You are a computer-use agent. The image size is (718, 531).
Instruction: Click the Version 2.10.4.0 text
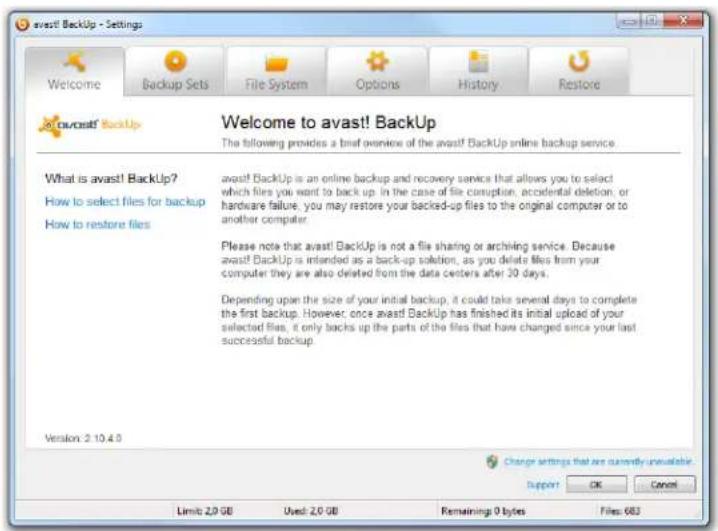tap(83, 438)
